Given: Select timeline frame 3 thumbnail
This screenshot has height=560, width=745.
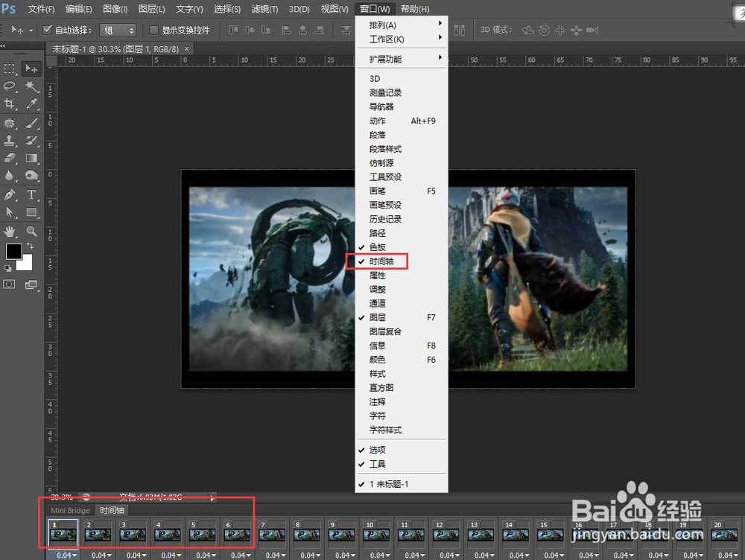Looking at the screenshot, I should (x=133, y=535).
